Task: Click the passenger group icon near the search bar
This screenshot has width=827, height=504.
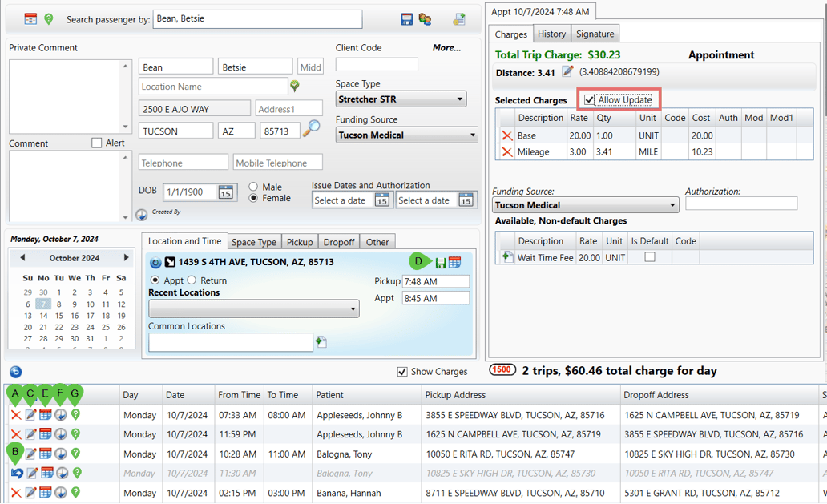Action: [426, 19]
